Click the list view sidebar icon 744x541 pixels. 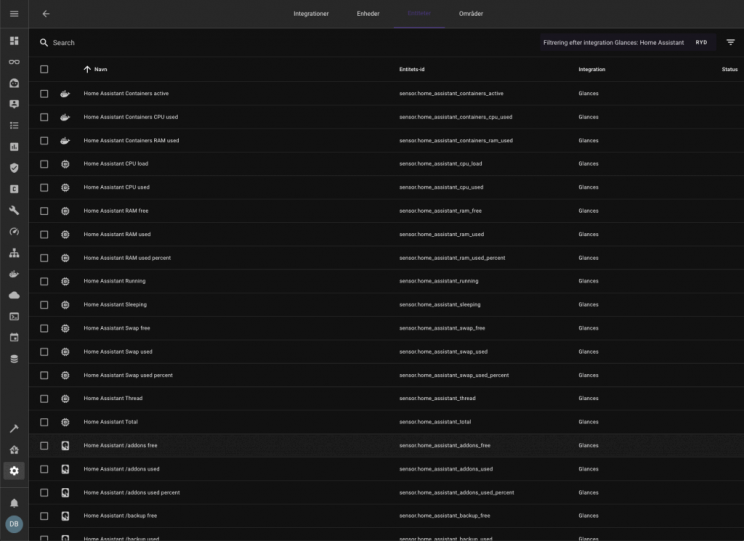tap(14, 125)
